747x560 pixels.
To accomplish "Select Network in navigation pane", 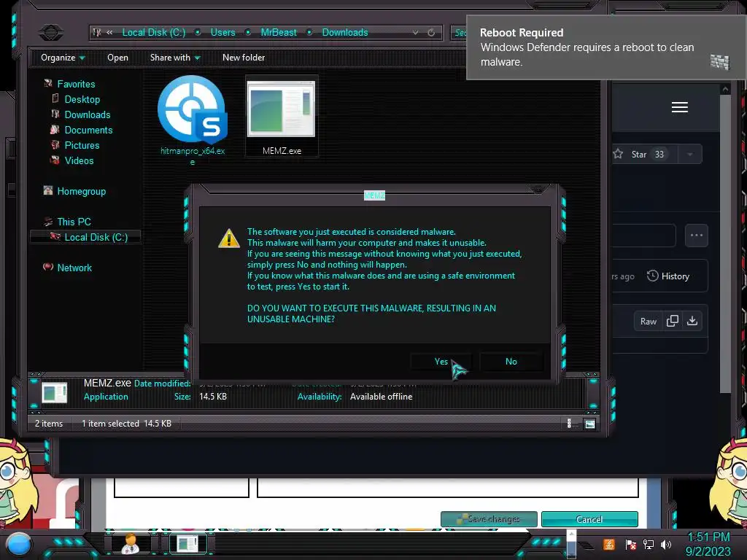I will (75, 268).
